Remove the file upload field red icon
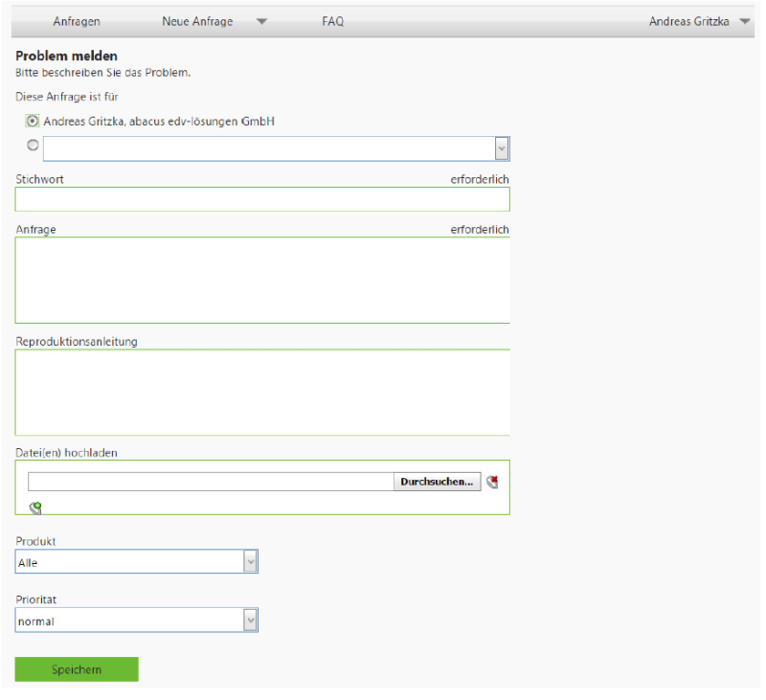 click(x=492, y=482)
